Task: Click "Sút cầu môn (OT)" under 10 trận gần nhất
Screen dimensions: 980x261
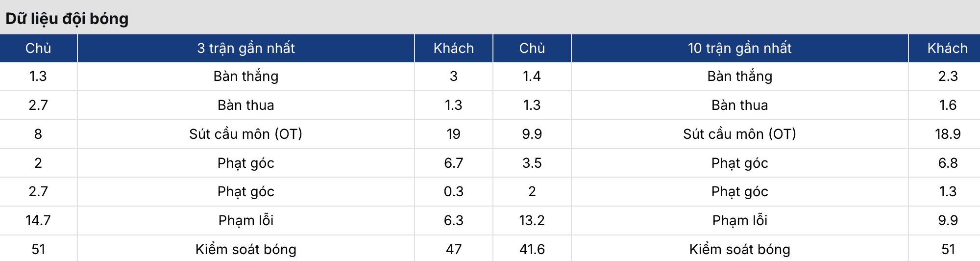Action: tap(739, 134)
